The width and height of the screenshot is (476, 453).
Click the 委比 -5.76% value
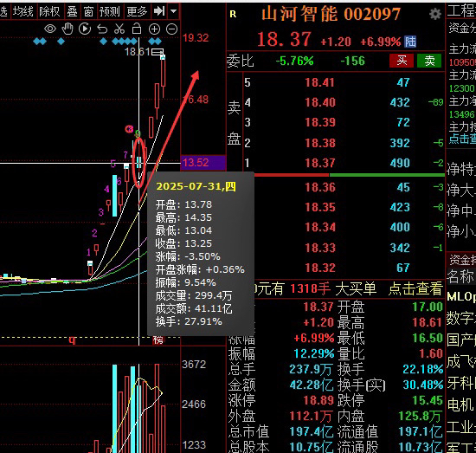pyautogui.click(x=294, y=61)
